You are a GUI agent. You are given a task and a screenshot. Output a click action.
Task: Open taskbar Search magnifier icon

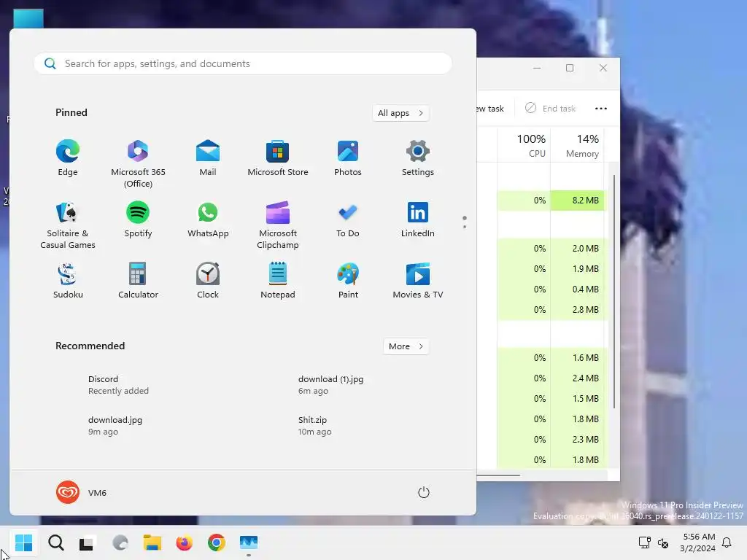pos(55,542)
